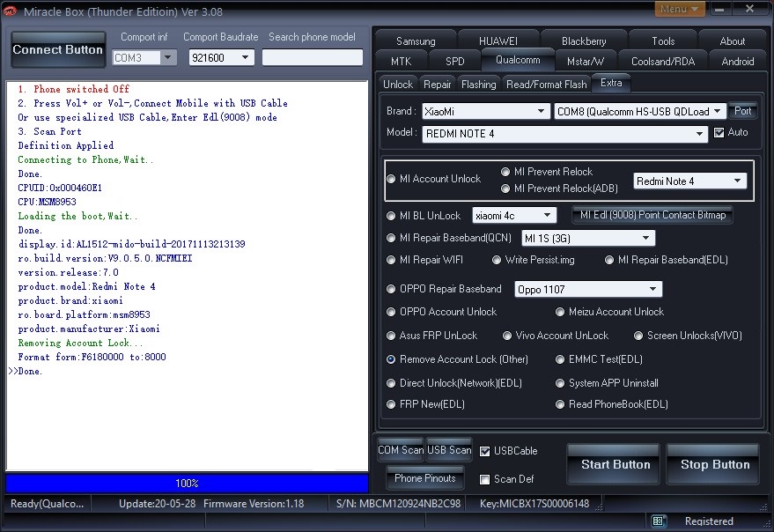Switch to the MTK tab

tap(401, 62)
